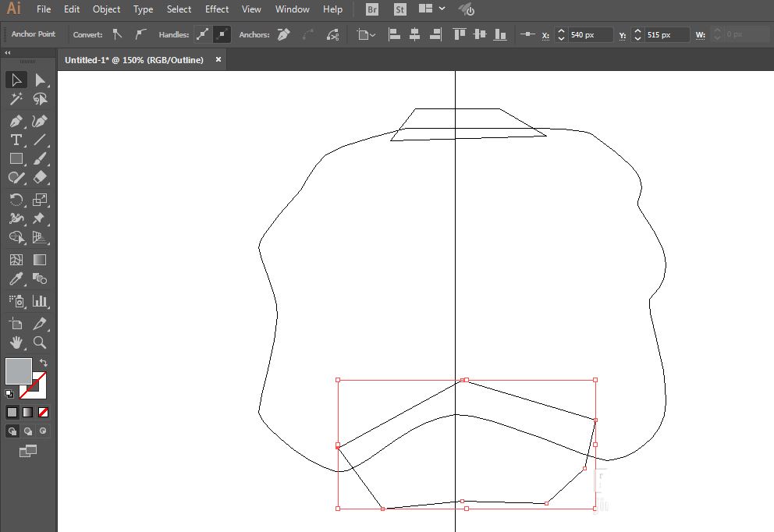This screenshot has width=774, height=532.
Task: Pick the Pen tool in the toolbar
Action: 16,121
